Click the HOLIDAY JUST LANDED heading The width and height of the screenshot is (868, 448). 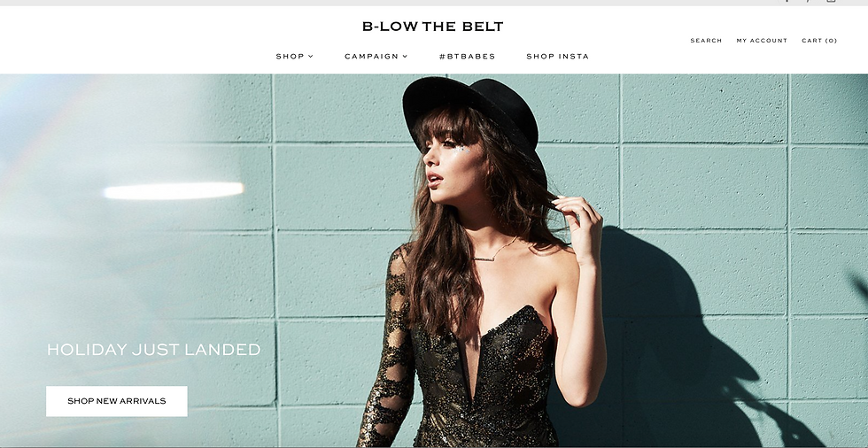click(x=154, y=350)
